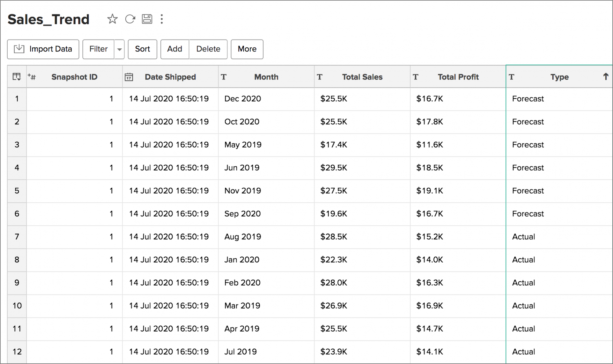
Task: Click the numeric type icon on Snapshot ID column
Action: (x=32, y=77)
